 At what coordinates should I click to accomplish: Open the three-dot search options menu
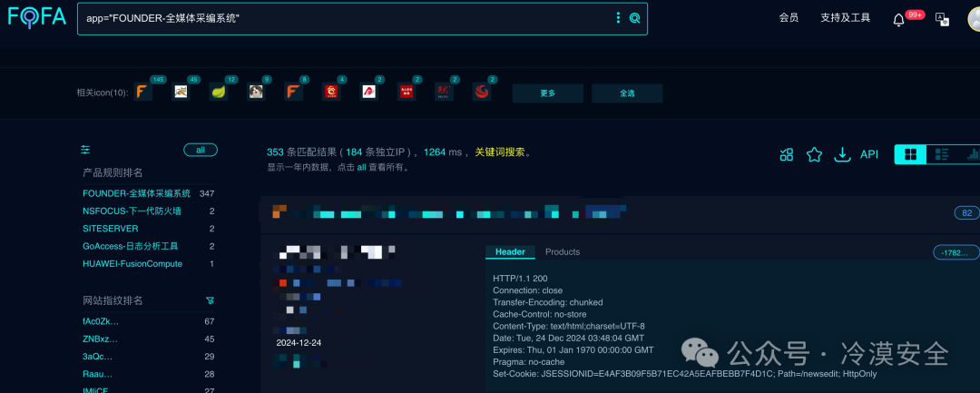pyautogui.click(x=618, y=18)
